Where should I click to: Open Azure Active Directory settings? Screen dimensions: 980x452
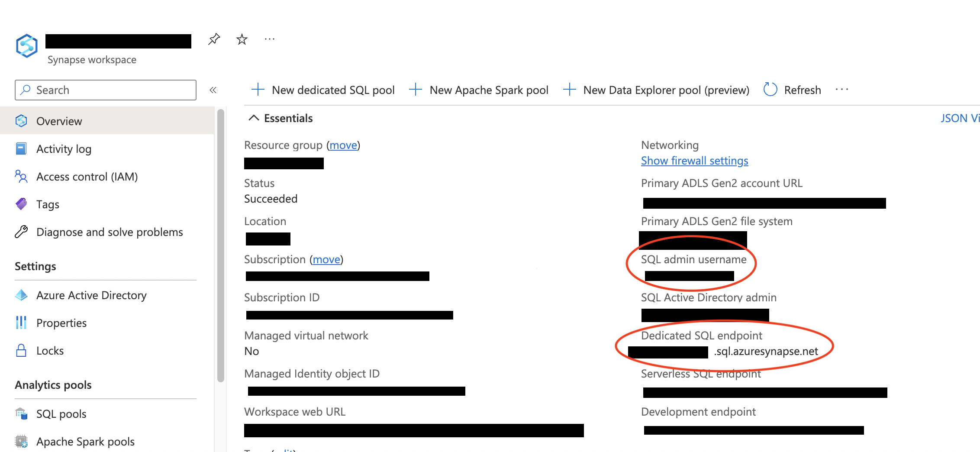coord(91,295)
